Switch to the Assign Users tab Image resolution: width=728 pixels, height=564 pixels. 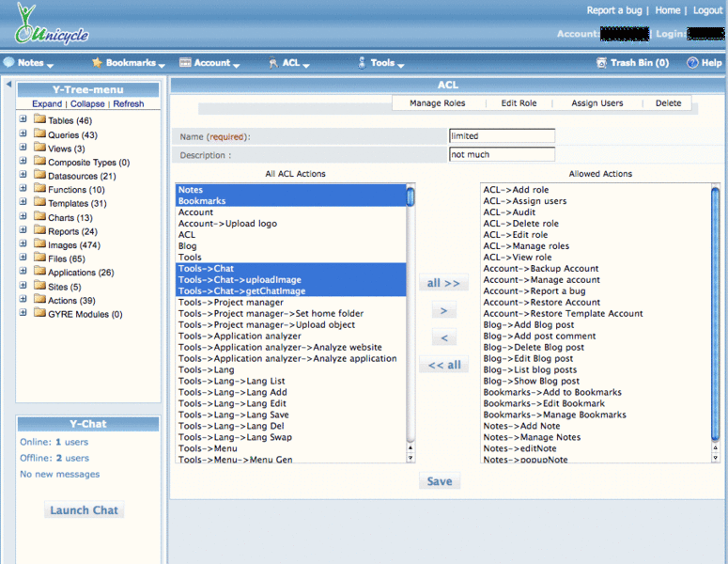[596, 103]
